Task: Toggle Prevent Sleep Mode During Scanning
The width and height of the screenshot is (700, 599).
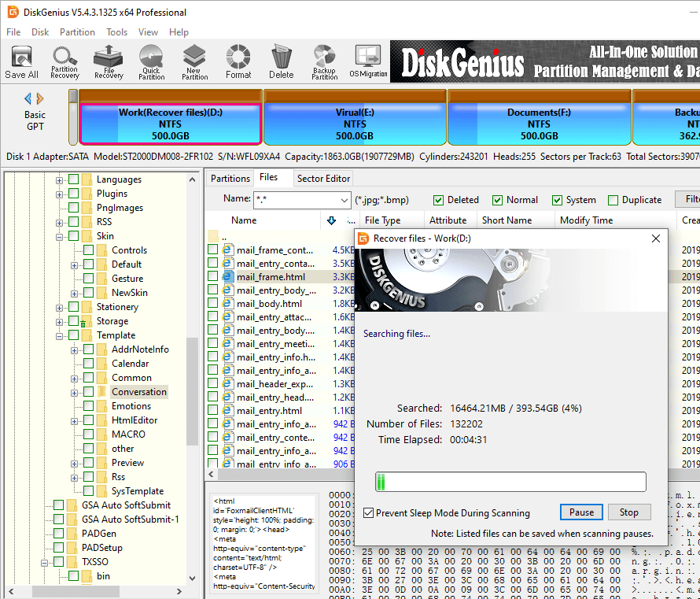Action: coord(368,512)
